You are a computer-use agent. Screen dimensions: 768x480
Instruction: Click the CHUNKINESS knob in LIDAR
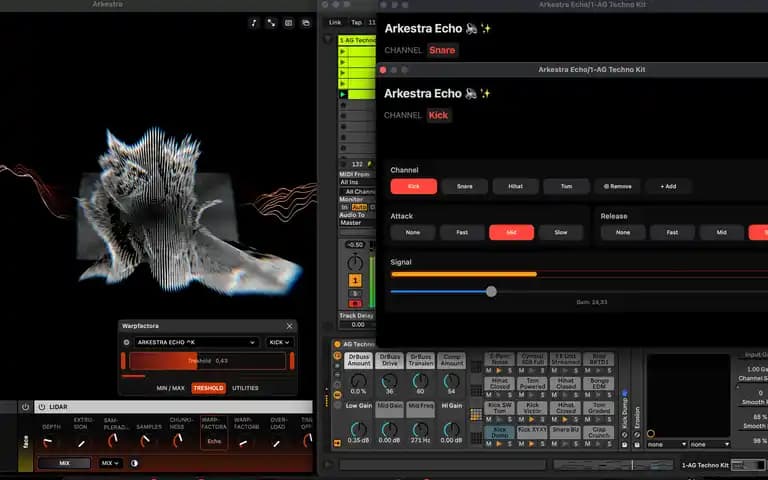pyautogui.click(x=178, y=441)
